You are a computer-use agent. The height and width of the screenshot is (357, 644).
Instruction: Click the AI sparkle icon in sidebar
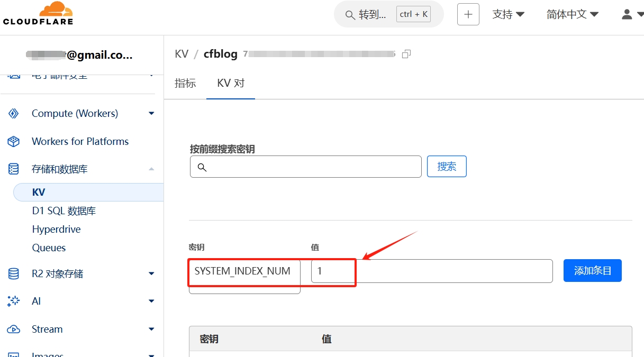coord(14,301)
